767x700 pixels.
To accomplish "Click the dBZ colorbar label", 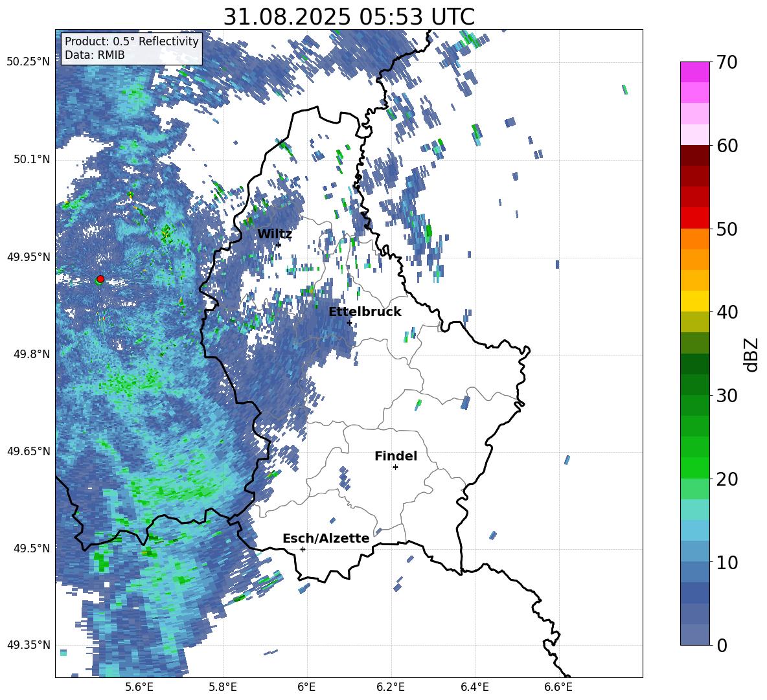I will click(x=752, y=354).
